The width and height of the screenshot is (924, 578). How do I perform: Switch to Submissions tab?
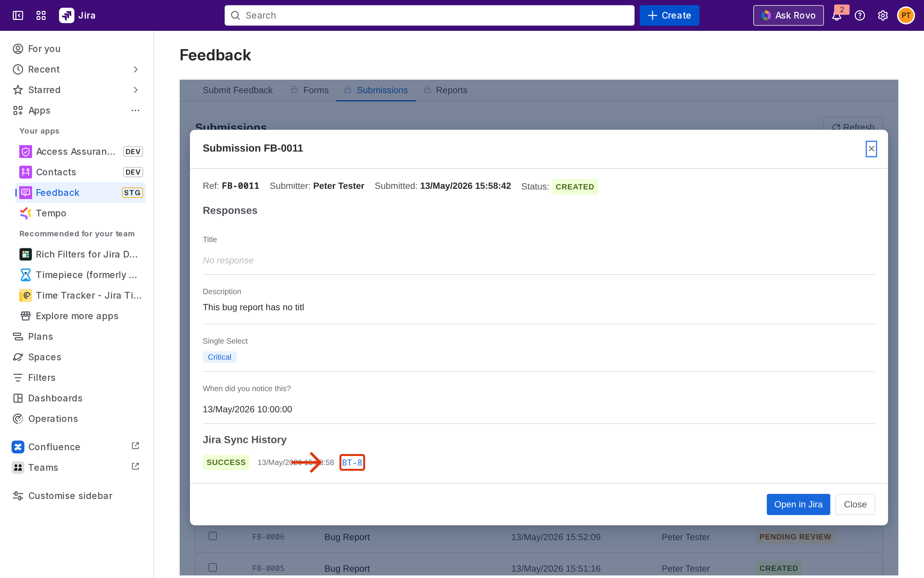click(376, 90)
